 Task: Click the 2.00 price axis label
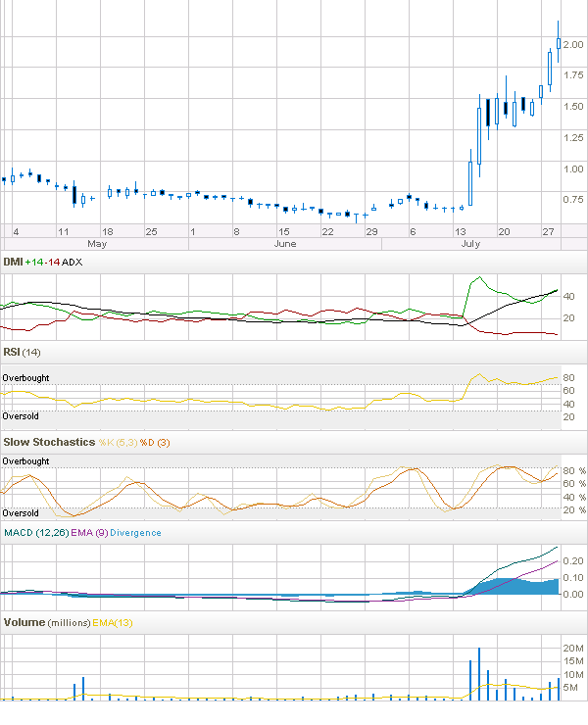point(573,45)
